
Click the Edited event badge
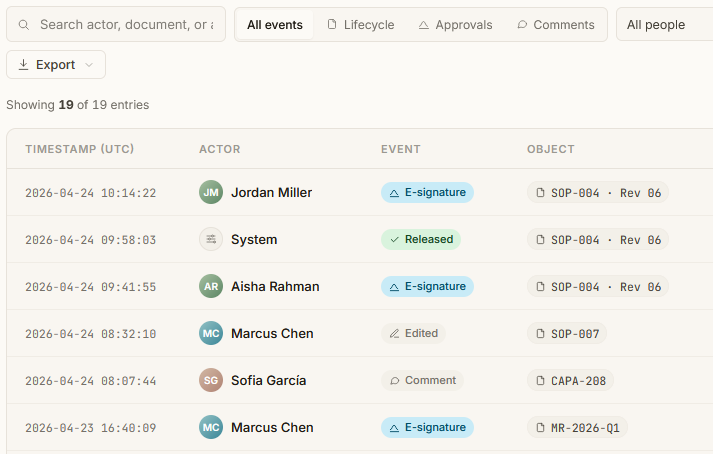(413, 333)
